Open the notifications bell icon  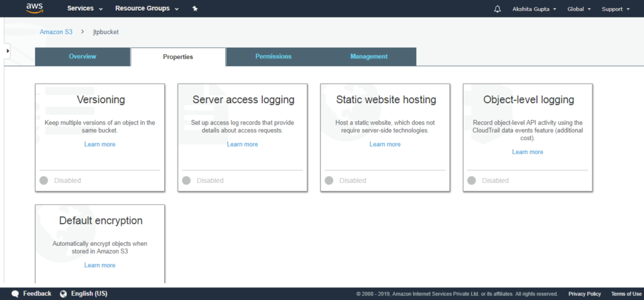click(497, 9)
